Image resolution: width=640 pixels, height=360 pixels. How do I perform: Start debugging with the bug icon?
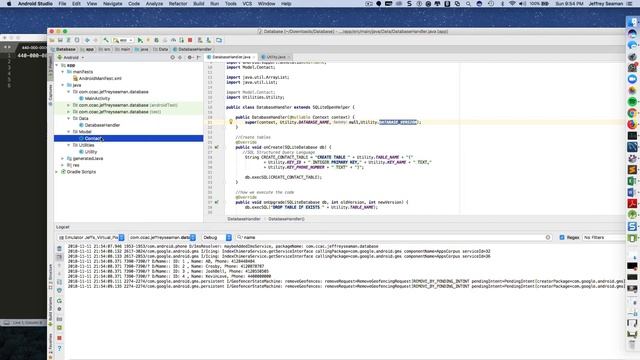coord(156,40)
